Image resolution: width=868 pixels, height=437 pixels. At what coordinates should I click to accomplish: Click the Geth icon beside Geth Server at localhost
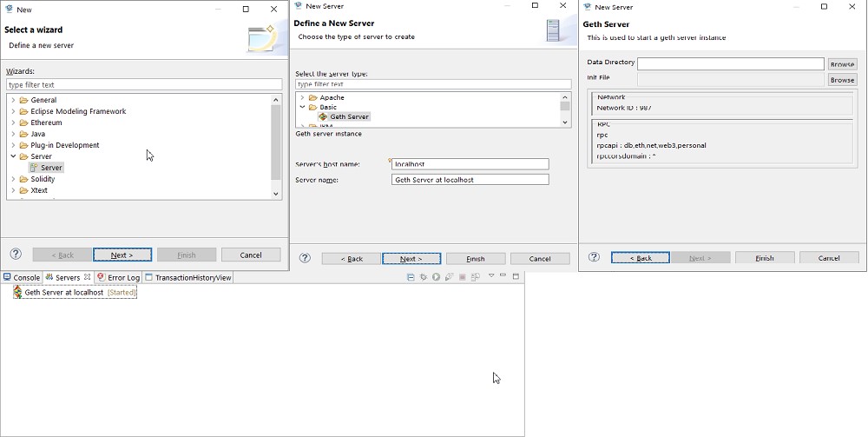coord(17,292)
